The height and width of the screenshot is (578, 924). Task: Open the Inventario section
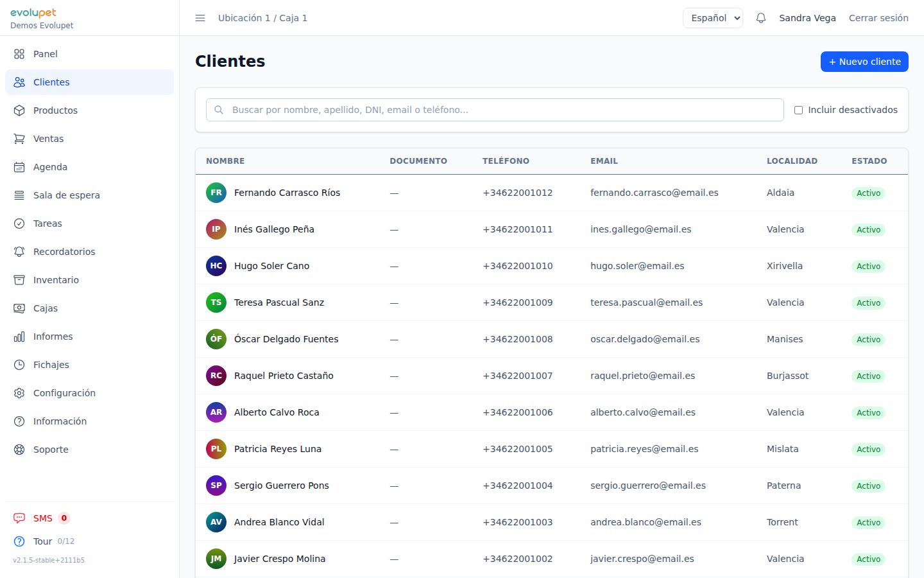tap(56, 280)
